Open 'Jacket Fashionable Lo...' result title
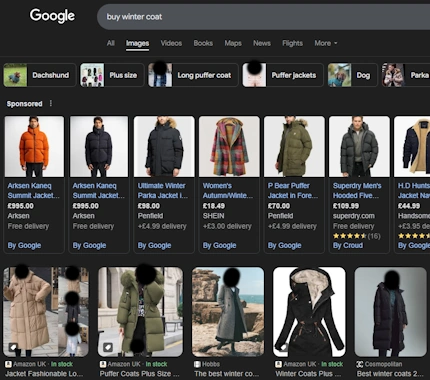Image resolution: width=430 pixels, height=380 pixels. coord(44,374)
